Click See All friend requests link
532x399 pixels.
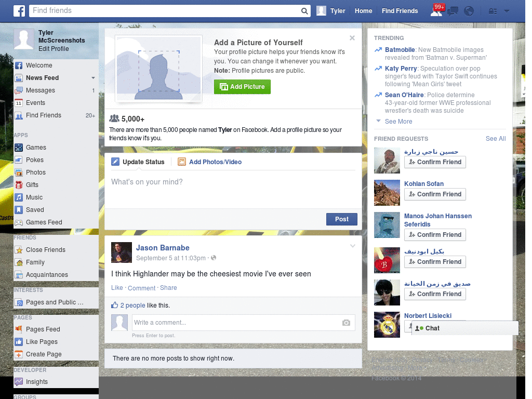[495, 138]
